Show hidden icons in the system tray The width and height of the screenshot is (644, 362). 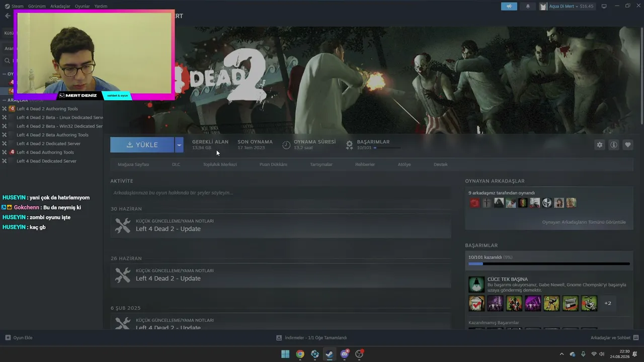pyautogui.click(x=562, y=354)
